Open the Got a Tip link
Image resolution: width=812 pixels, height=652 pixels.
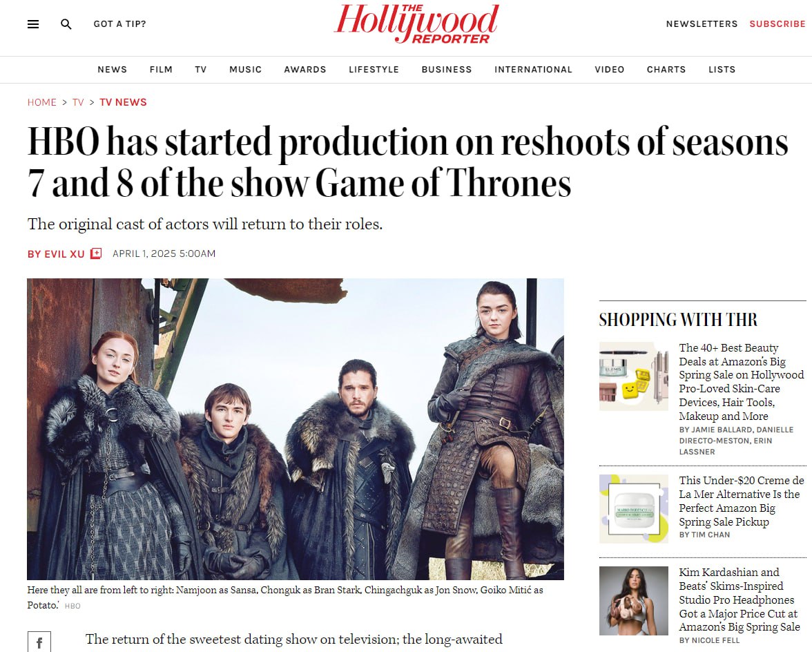(119, 23)
